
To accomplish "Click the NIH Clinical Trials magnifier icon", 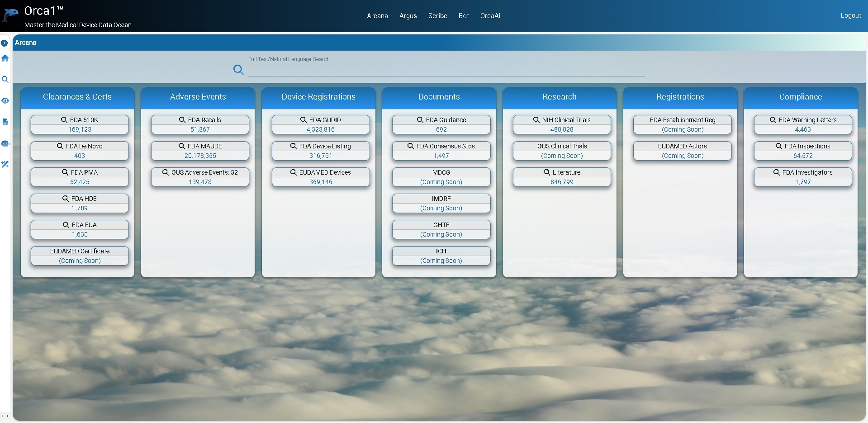I will coord(536,120).
